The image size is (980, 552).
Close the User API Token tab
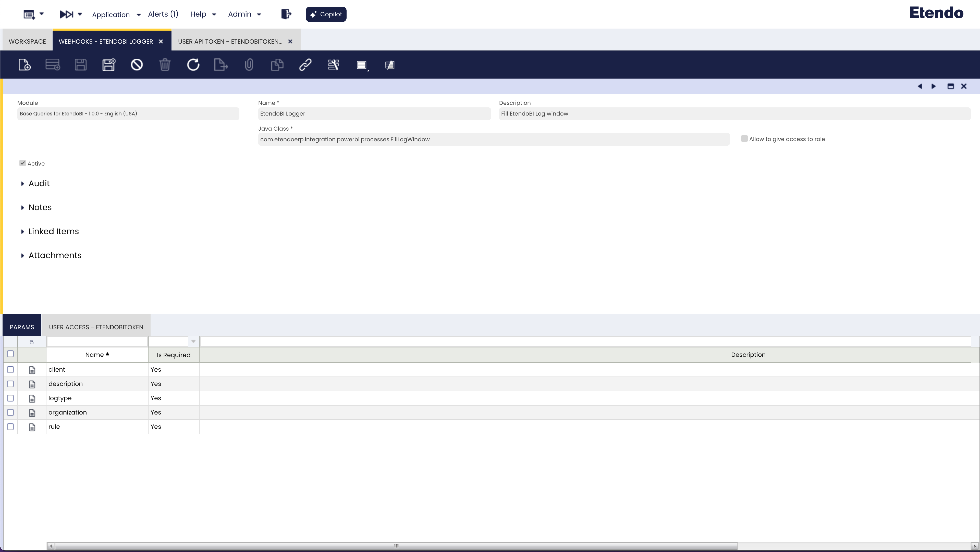290,41
